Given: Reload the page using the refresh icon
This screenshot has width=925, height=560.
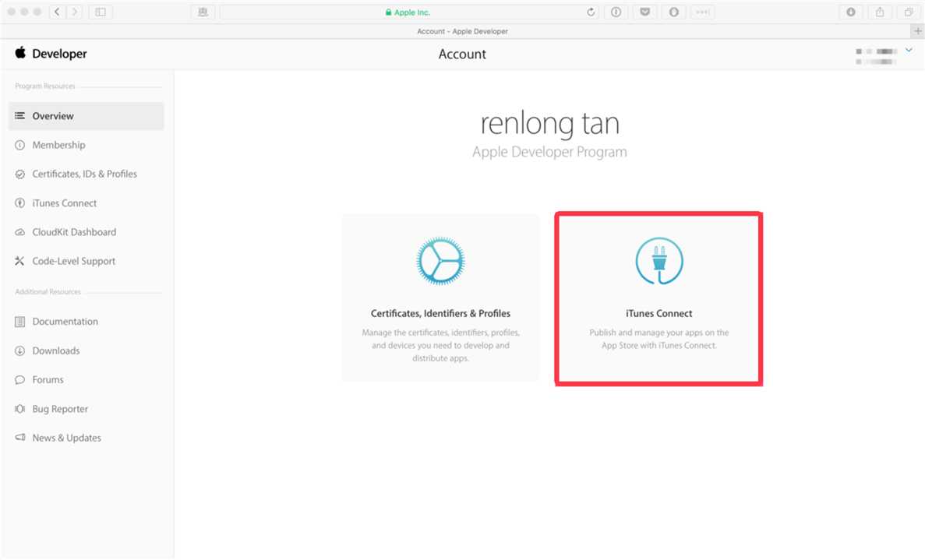Looking at the screenshot, I should [591, 12].
